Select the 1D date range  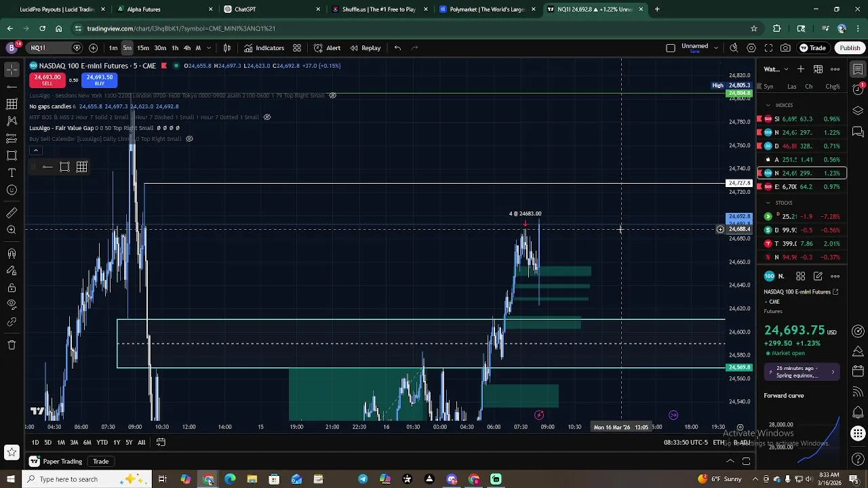[x=35, y=443]
